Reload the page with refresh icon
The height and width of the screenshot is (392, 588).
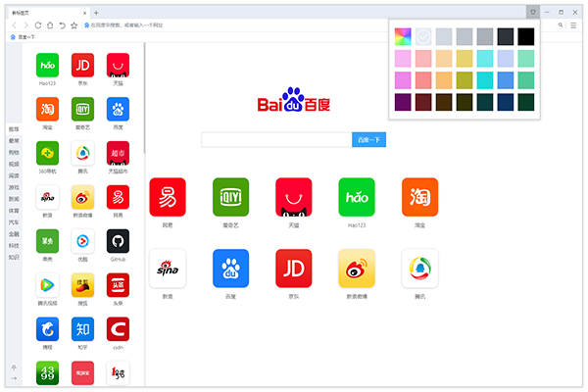click(38, 25)
